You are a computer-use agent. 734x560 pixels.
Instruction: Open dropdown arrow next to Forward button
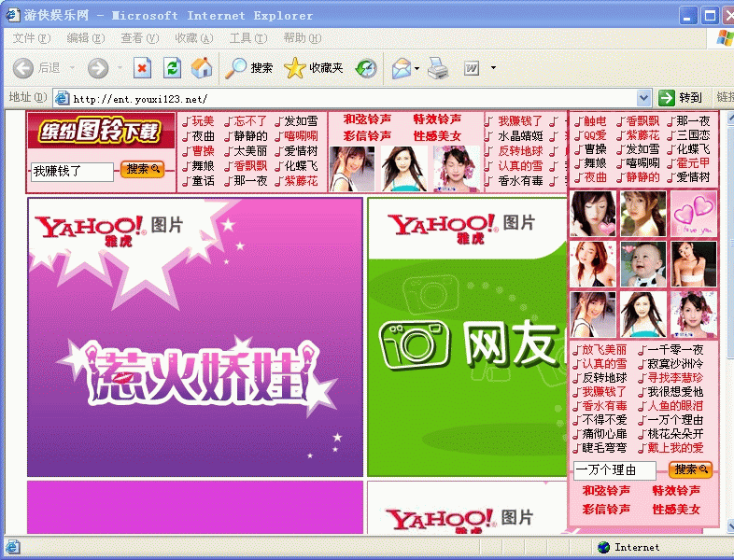coord(120,68)
